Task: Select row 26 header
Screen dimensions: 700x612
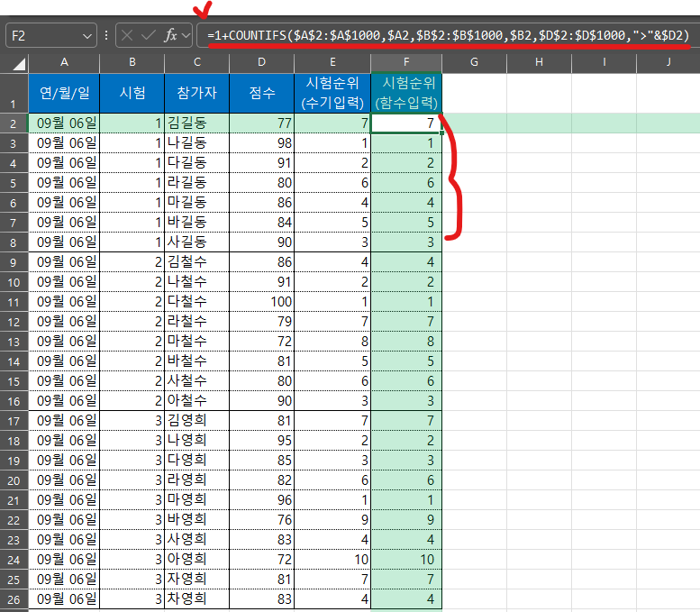Action: coord(14,599)
